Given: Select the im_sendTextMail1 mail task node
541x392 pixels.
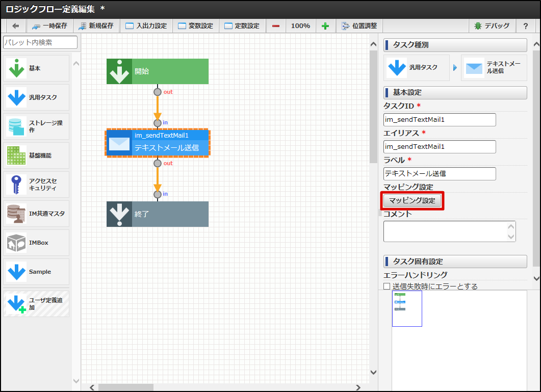Looking at the screenshot, I should pos(158,143).
